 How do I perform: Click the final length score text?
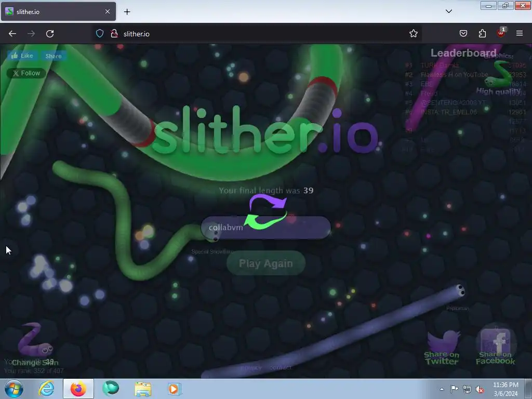coord(266,190)
